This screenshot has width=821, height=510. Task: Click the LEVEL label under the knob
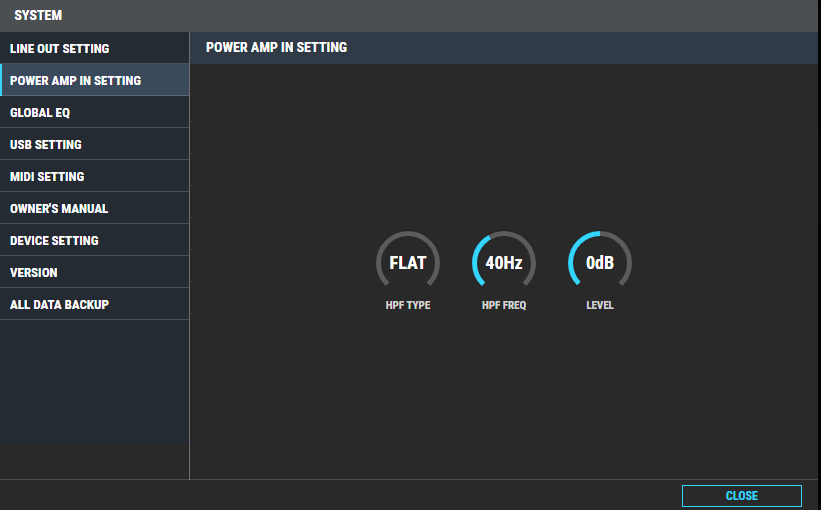point(600,305)
